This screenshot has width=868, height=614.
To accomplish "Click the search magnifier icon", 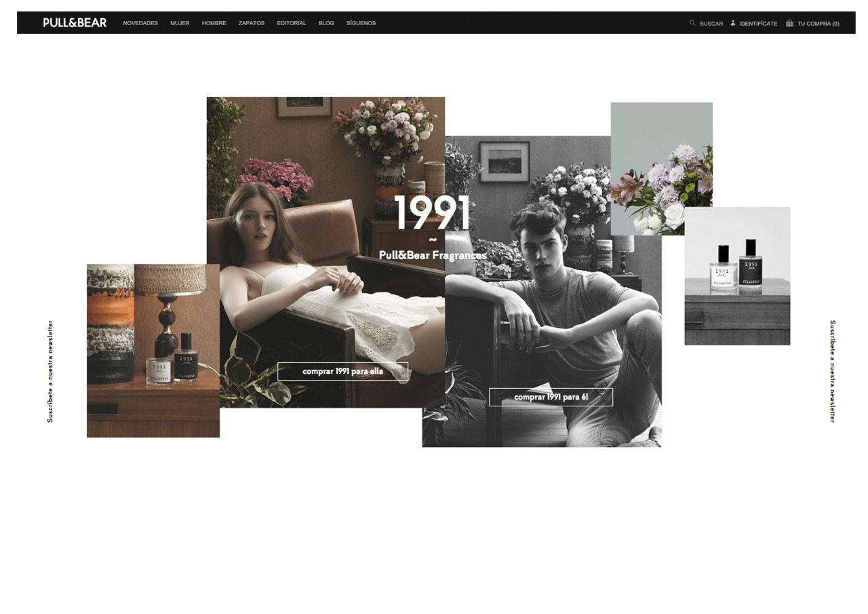I will 692,22.
